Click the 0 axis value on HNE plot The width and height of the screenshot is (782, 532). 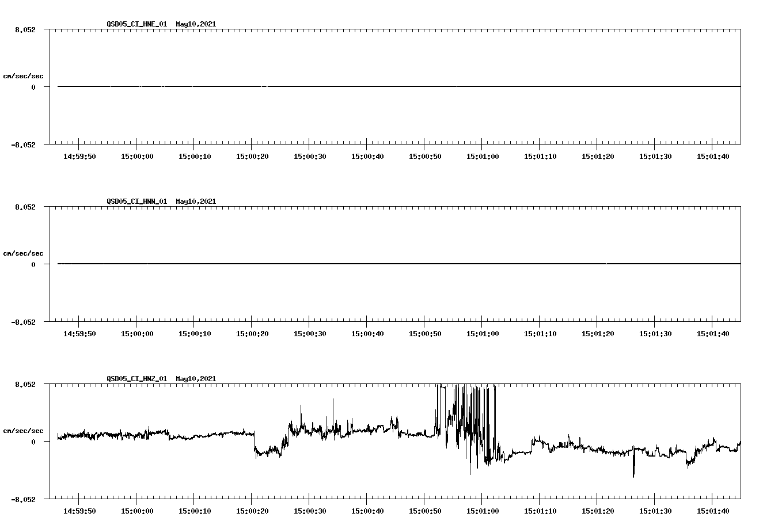click(33, 88)
